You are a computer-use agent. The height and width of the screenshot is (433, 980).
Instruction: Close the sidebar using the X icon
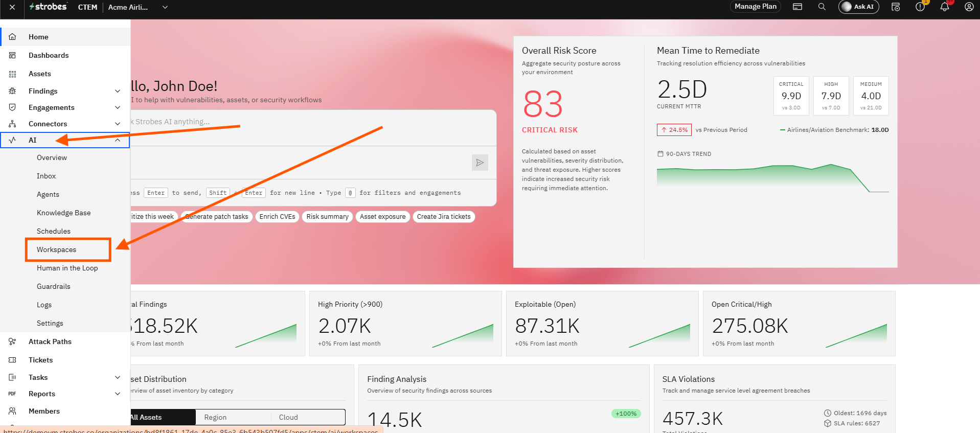coord(12,7)
